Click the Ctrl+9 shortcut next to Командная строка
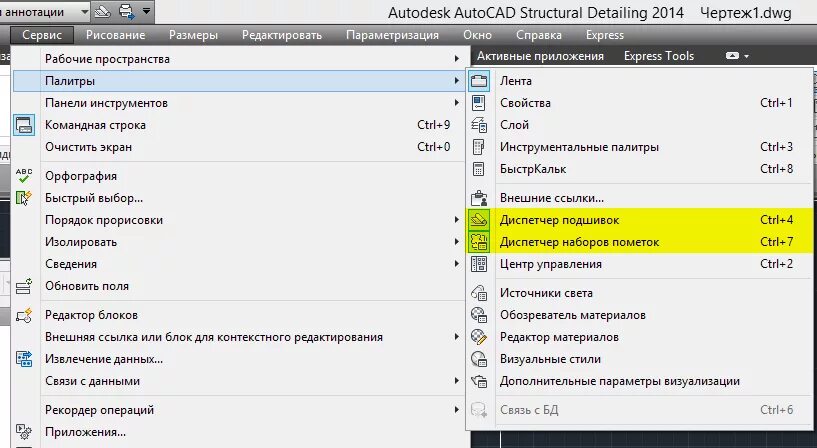817x448 pixels. coord(434,125)
